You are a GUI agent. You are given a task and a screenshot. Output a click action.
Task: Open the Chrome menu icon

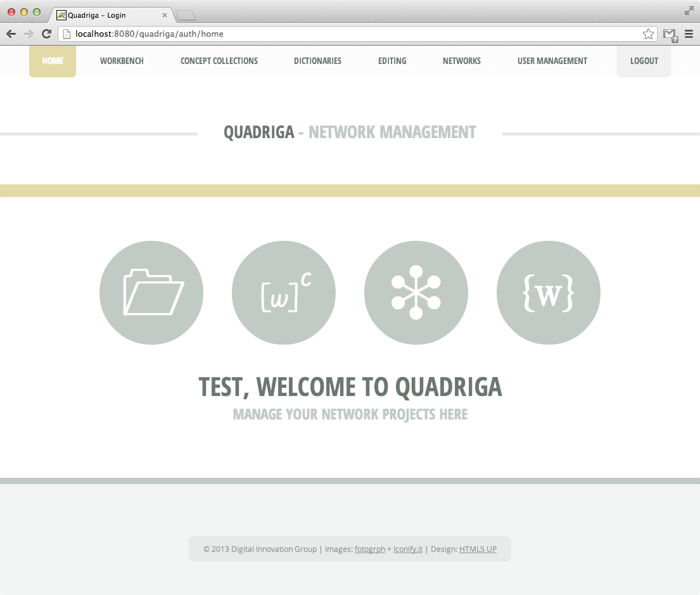coord(689,34)
